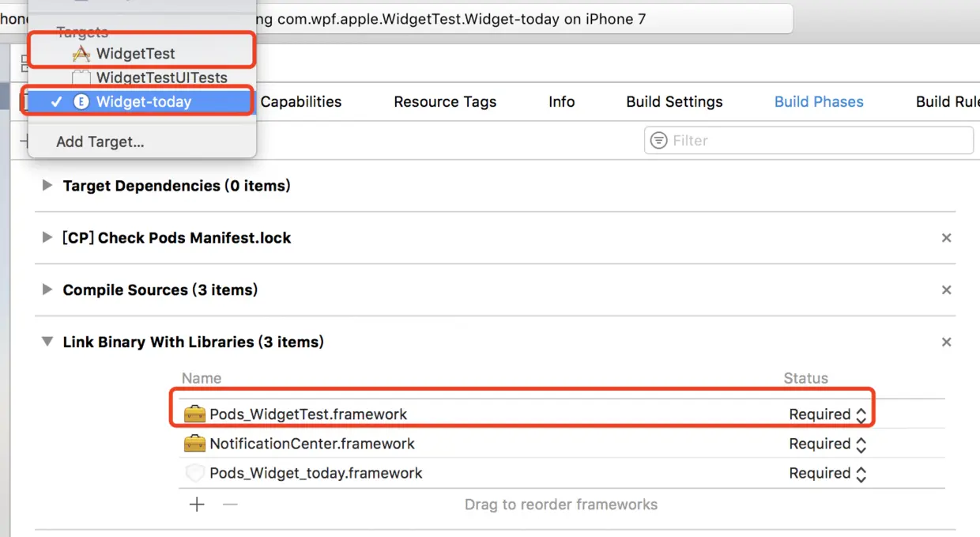The image size is (980, 537).
Task: Add a library with the plus button
Action: 198,505
